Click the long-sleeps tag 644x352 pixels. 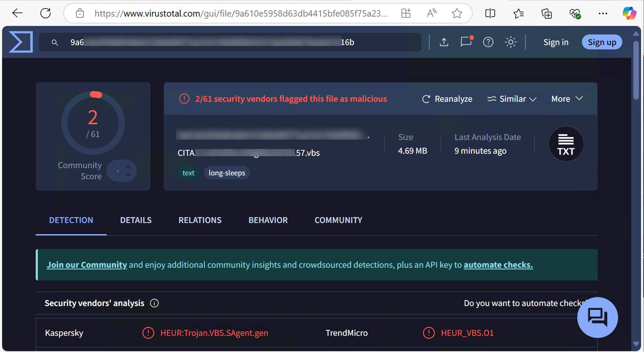[x=227, y=173]
